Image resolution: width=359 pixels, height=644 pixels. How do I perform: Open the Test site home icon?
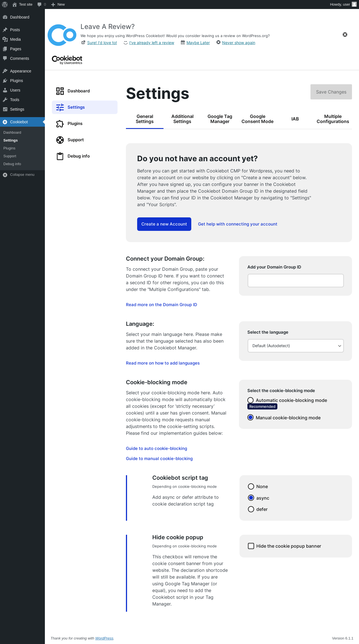[15, 4]
